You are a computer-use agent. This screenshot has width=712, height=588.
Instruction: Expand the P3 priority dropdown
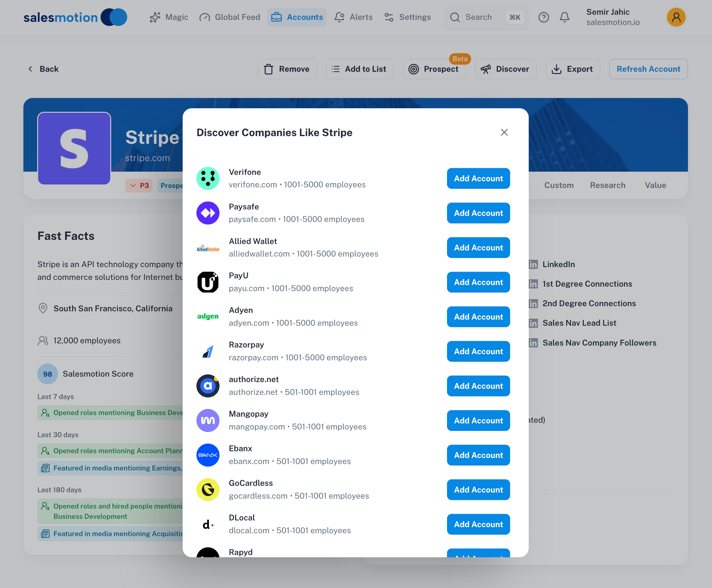click(139, 186)
